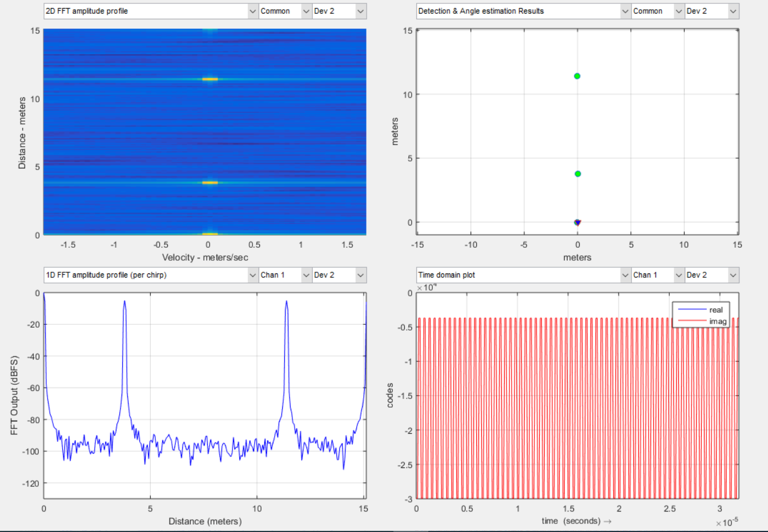Image resolution: width=768 pixels, height=532 pixels.
Task: Select the green detection marker near 11 meters
Action: [x=577, y=75]
